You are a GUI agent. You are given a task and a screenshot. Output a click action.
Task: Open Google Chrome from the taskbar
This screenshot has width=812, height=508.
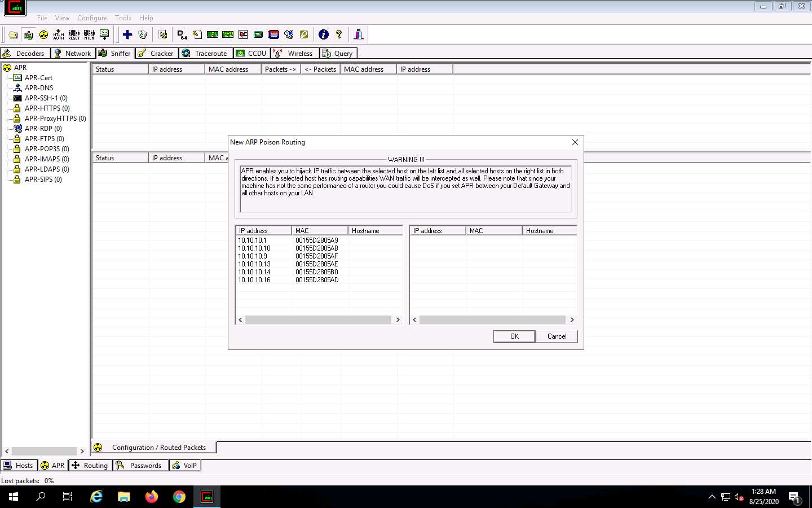point(179,497)
